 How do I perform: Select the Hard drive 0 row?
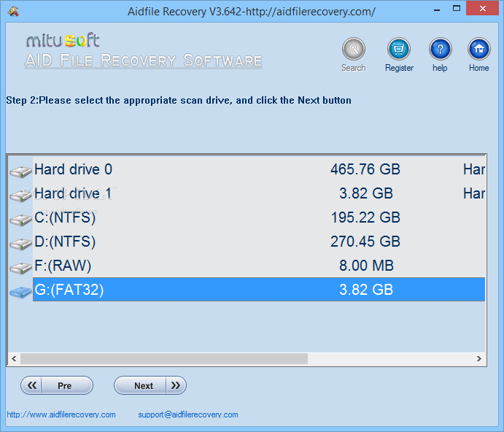(259, 169)
